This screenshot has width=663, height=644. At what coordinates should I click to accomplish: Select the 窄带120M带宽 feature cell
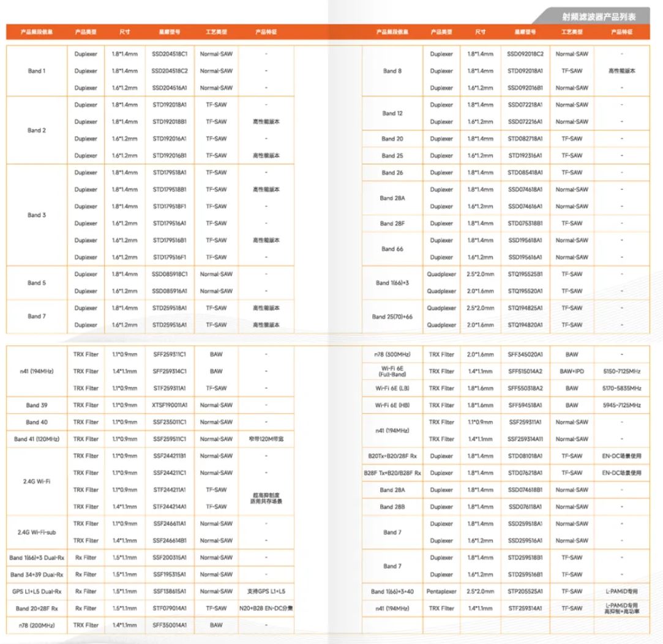[266, 439]
